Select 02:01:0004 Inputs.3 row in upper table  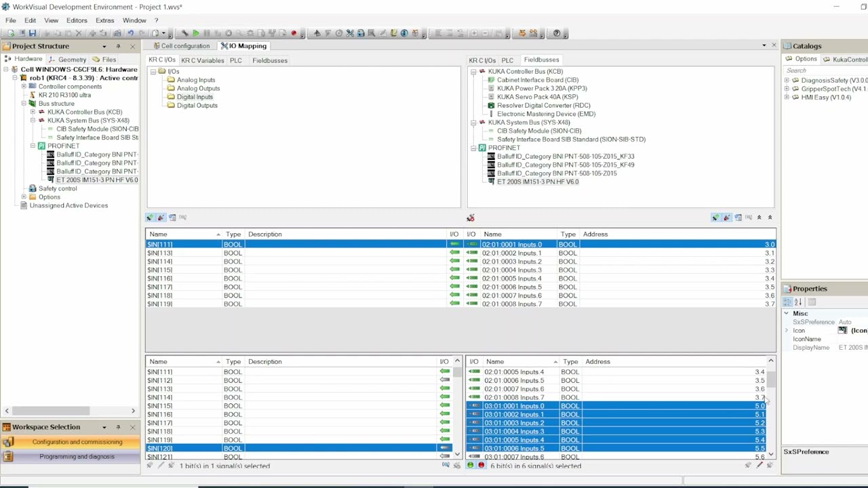620,270
